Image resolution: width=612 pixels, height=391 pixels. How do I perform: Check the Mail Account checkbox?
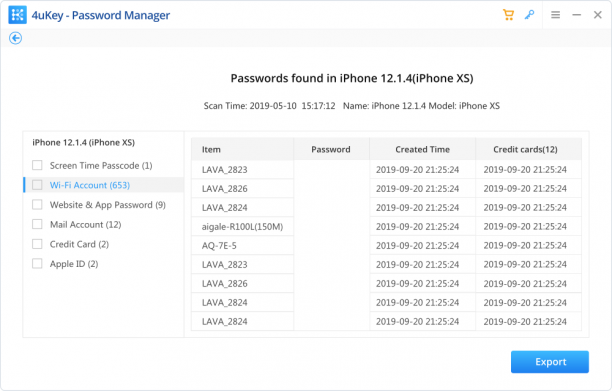point(37,224)
